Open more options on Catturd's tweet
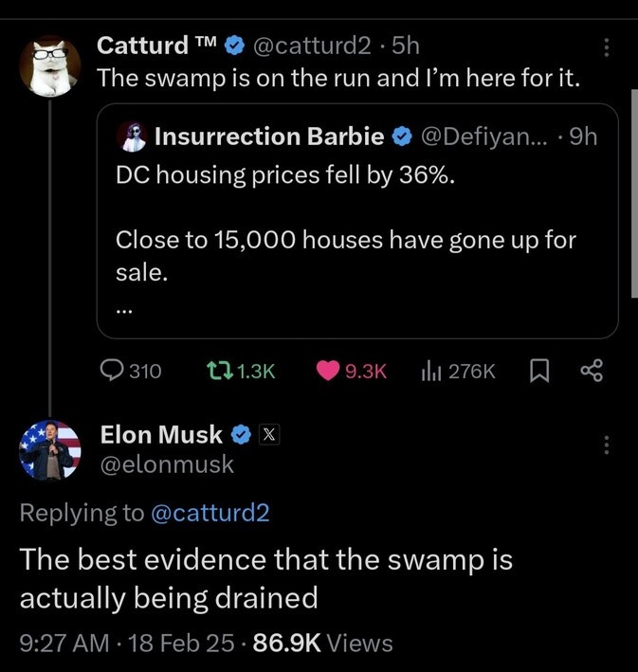 [x=608, y=47]
